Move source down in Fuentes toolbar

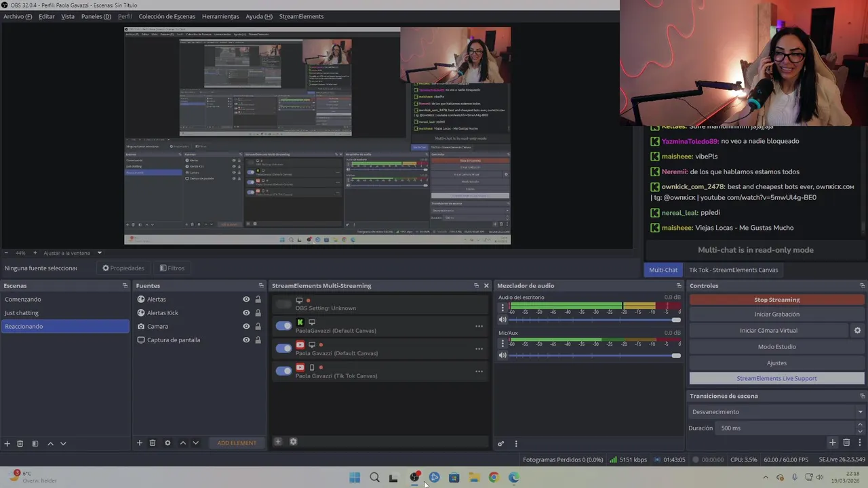coord(195,443)
